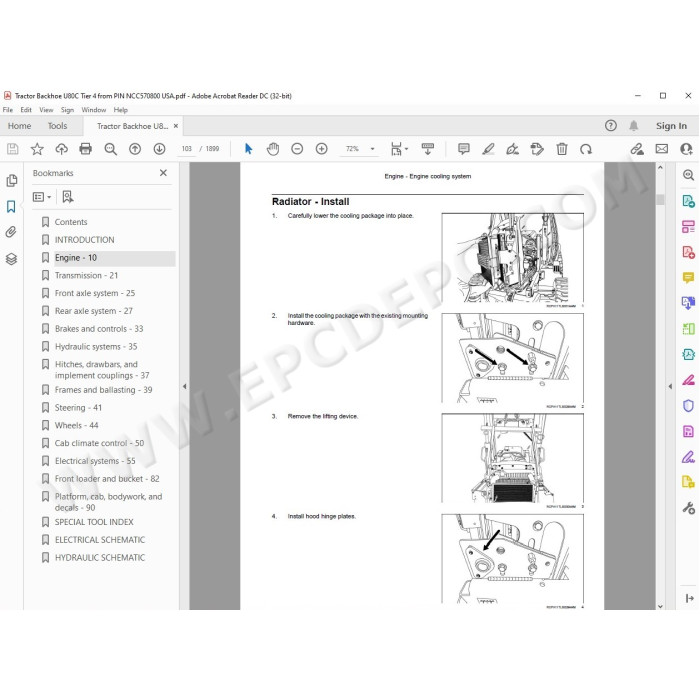Open the Sign document tool
Image resolution: width=700 pixels, height=700 pixels.
512,149
